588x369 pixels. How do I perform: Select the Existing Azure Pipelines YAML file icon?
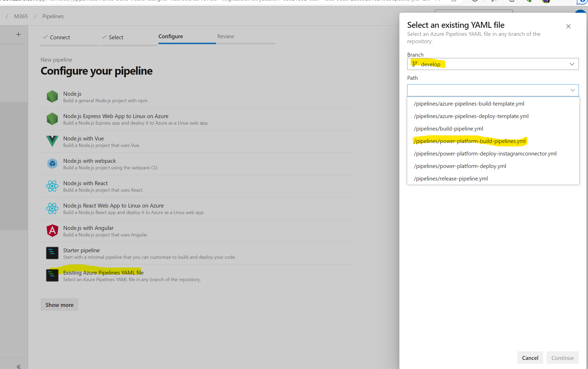pyautogui.click(x=52, y=275)
